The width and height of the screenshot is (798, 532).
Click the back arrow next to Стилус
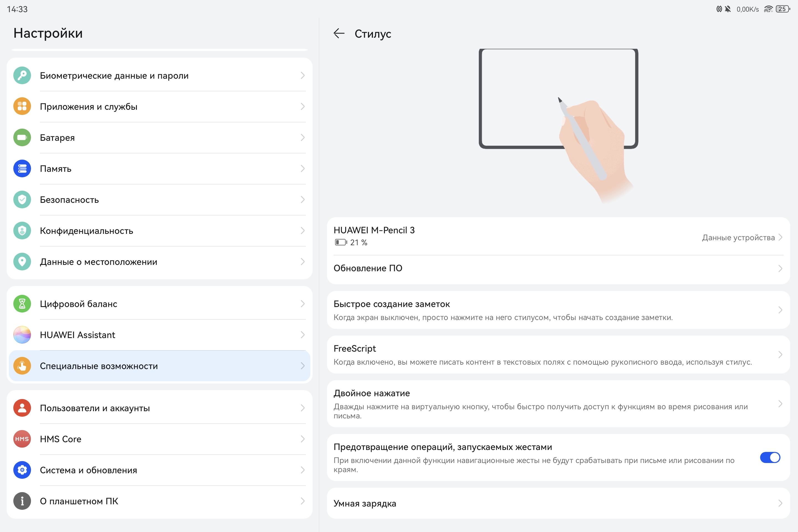tap(339, 33)
